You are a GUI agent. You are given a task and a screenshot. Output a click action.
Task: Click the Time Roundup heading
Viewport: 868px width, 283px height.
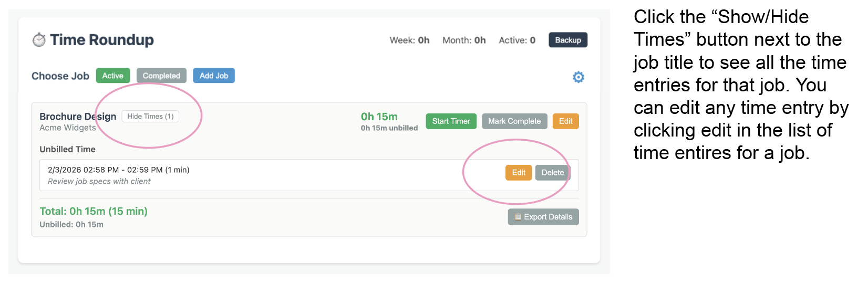[x=102, y=40]
